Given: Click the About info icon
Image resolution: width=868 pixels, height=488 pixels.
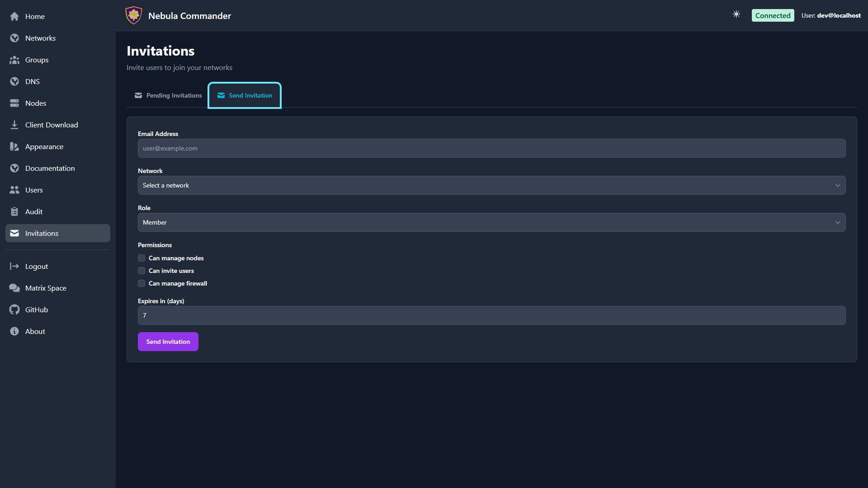Looking at the screenshot, I should click(14, 331).
